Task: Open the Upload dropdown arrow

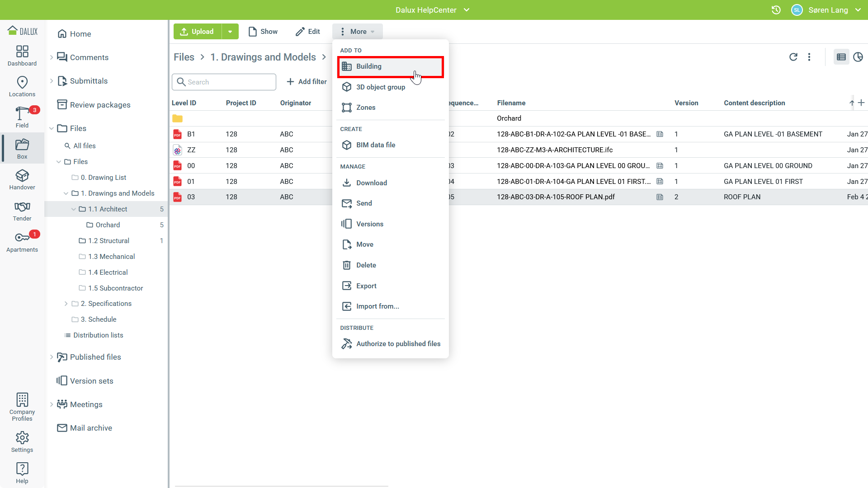Action: coord(230,32)
